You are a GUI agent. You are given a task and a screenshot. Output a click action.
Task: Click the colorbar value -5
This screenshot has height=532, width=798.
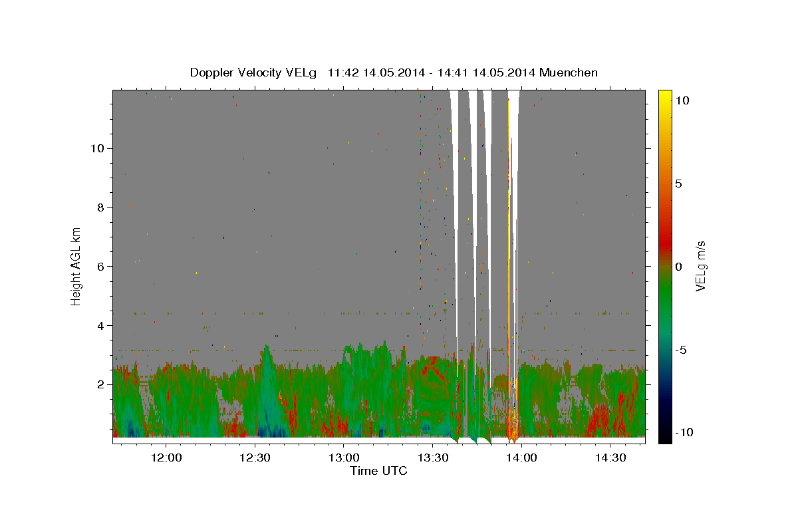[680, 350]
